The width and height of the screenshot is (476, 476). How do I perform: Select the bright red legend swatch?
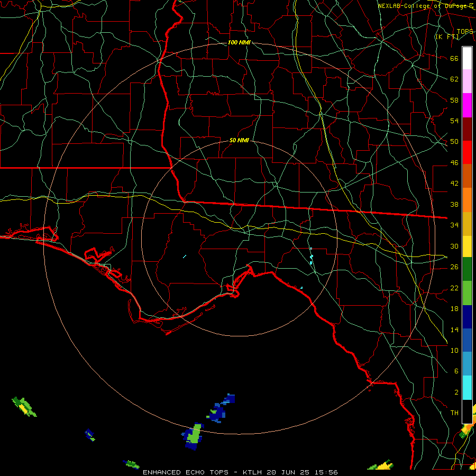click(467, 152)
